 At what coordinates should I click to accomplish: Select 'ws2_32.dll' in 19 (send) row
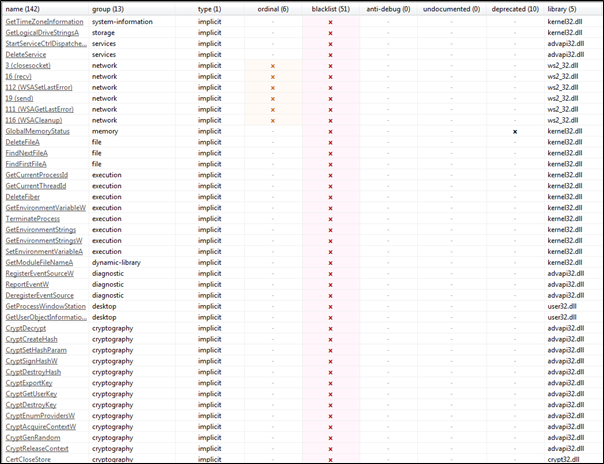[x=563, y=99]
